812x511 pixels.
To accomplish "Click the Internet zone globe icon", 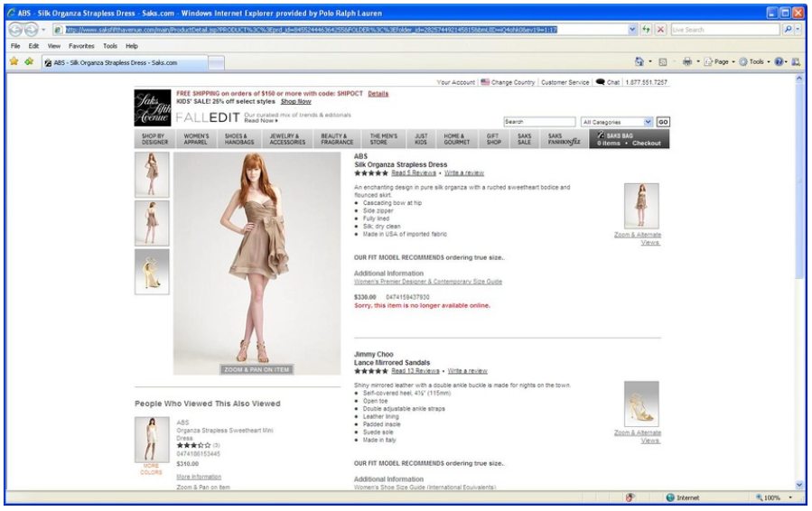I will tap(670, 497).
